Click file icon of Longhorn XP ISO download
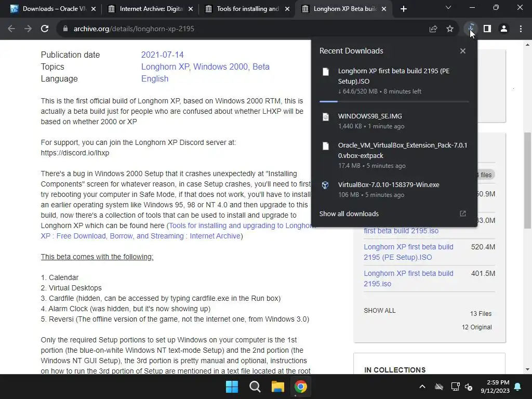Viewport: 532px width, 399px height. click(x=326, y=72)
